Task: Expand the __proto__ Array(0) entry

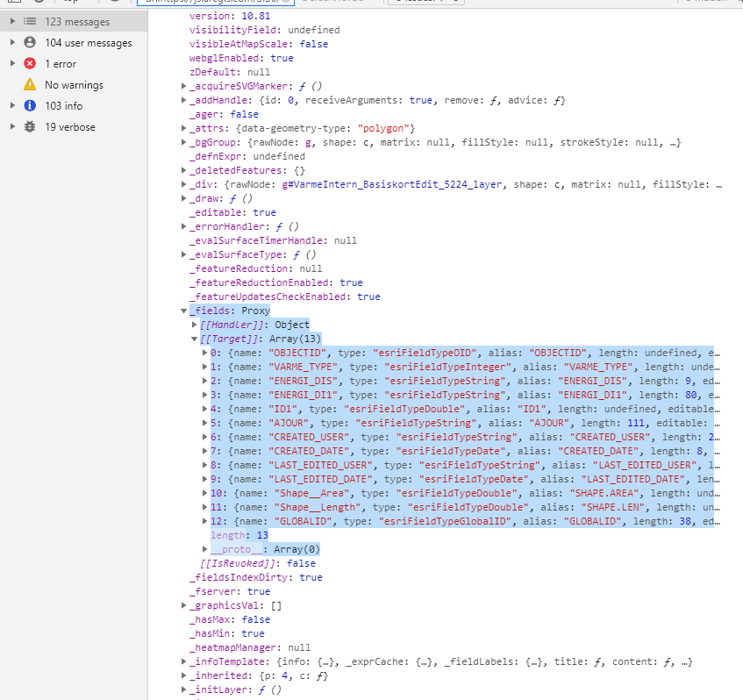Action: (x=204, y=548)
